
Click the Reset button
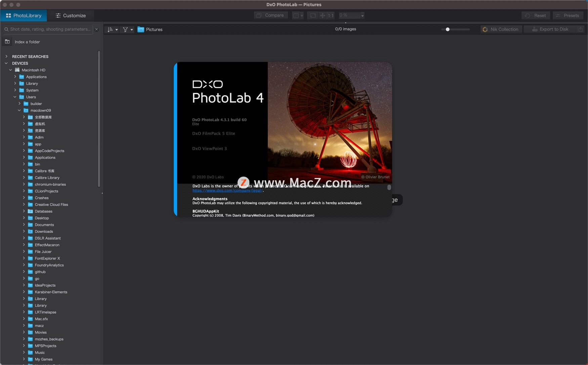pos(536,15)
